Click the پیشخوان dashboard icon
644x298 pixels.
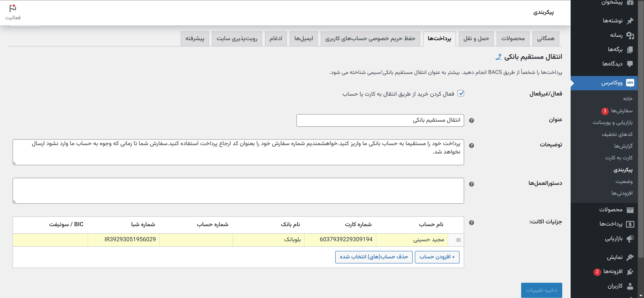click(x=630, y=3)
